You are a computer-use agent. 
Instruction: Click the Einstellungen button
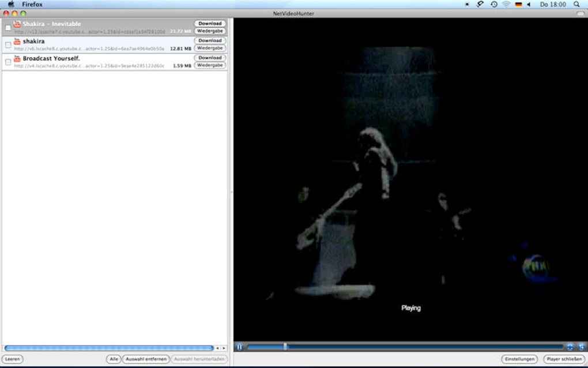pos(519,359)
